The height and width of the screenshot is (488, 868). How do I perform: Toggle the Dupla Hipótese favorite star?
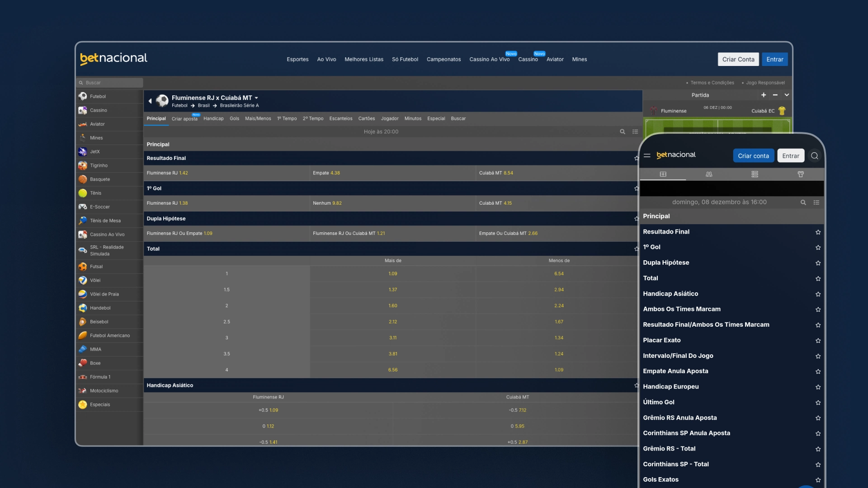(817, 263)
